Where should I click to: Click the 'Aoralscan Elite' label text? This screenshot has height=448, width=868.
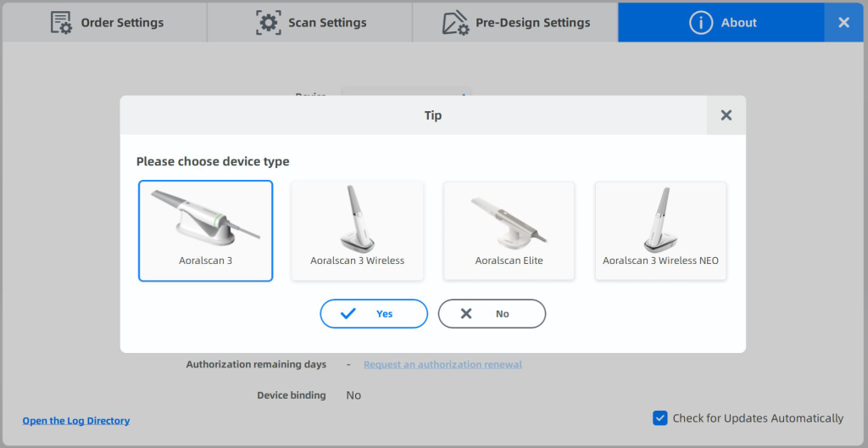click(509, 260)
